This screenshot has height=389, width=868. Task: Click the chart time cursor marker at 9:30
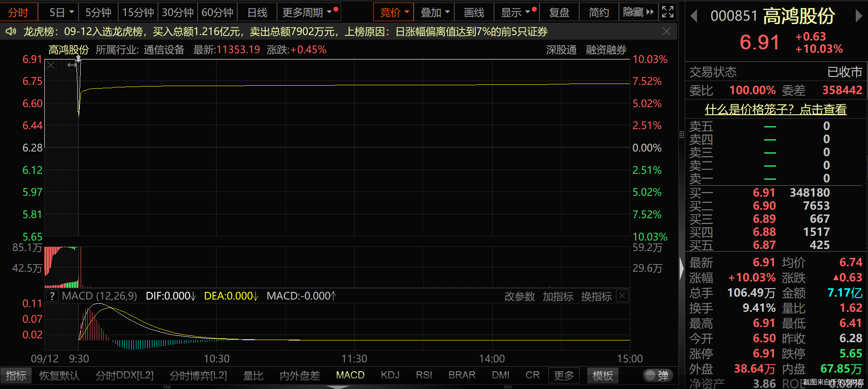(x=78, y=59)
